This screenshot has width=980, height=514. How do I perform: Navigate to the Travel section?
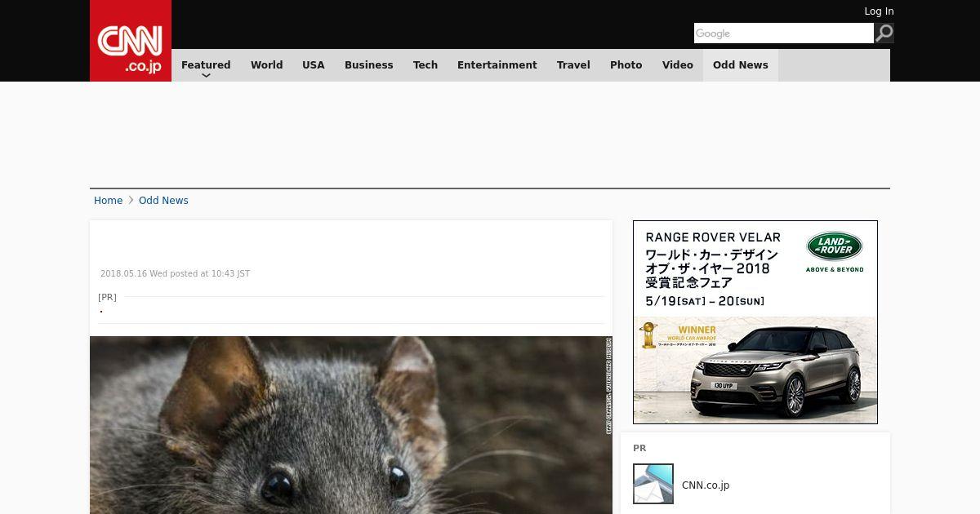(573, 65)
